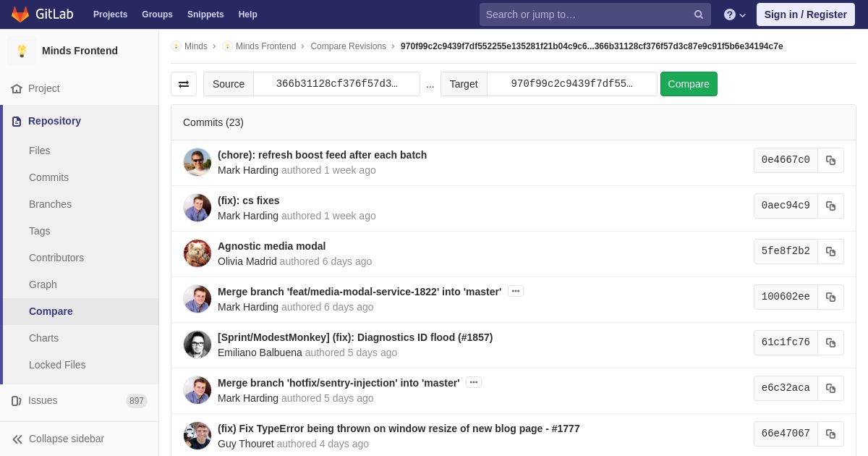This screenshot has width=868, height=456.
Task: Go to Files in Repository sidebar
Action: [x=40, y=151]
